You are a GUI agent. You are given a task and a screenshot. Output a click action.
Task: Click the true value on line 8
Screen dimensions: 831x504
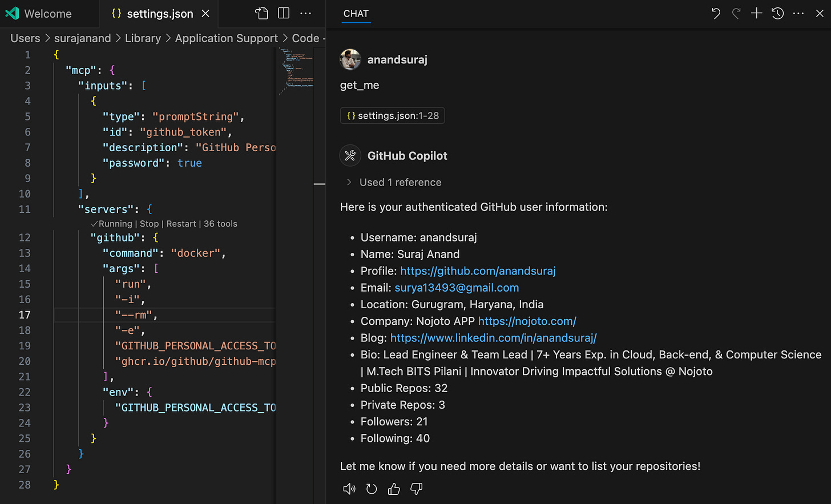point(189,163)
